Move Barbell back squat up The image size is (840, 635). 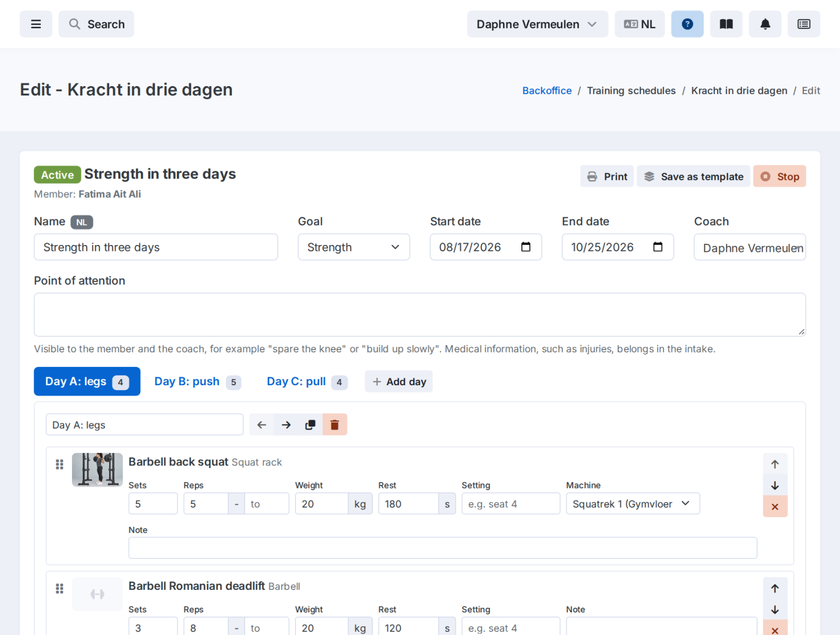pyautogui.click(x=775, y=464)
